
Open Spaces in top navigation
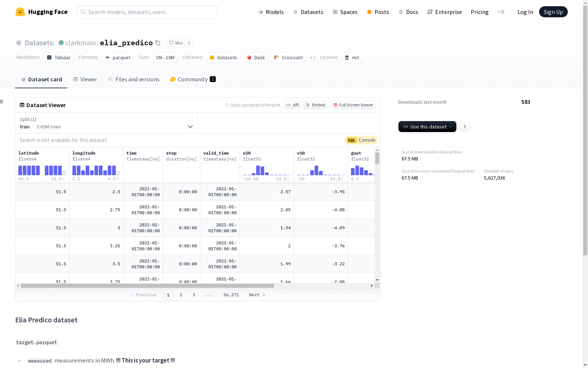point(345,12)
